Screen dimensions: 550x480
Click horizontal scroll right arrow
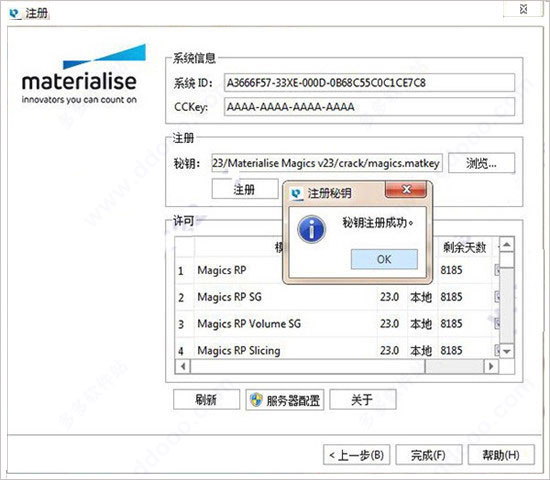coord(491,366)
